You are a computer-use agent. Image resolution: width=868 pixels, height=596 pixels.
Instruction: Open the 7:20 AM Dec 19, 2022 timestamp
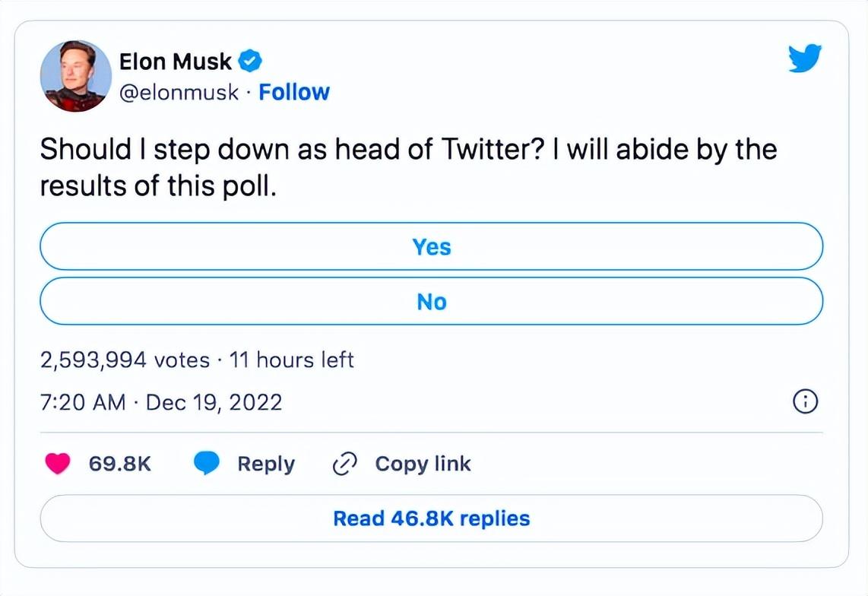tap(160, 401)
